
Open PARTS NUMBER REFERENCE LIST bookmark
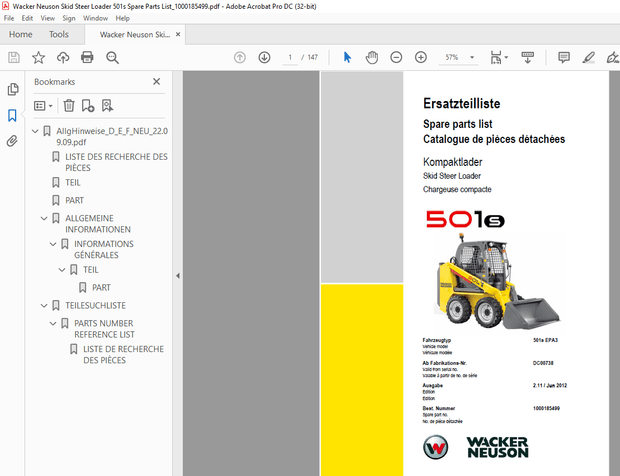(x=104, y=329)
